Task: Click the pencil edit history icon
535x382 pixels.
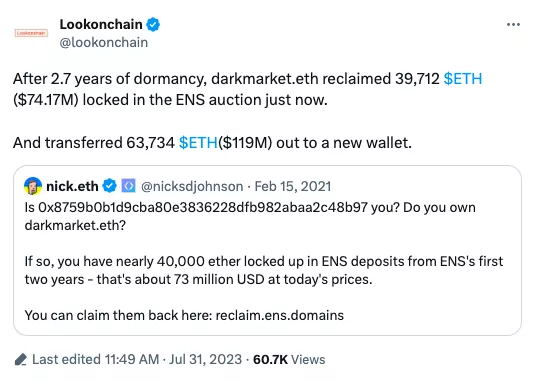Action: click(21, 359)
